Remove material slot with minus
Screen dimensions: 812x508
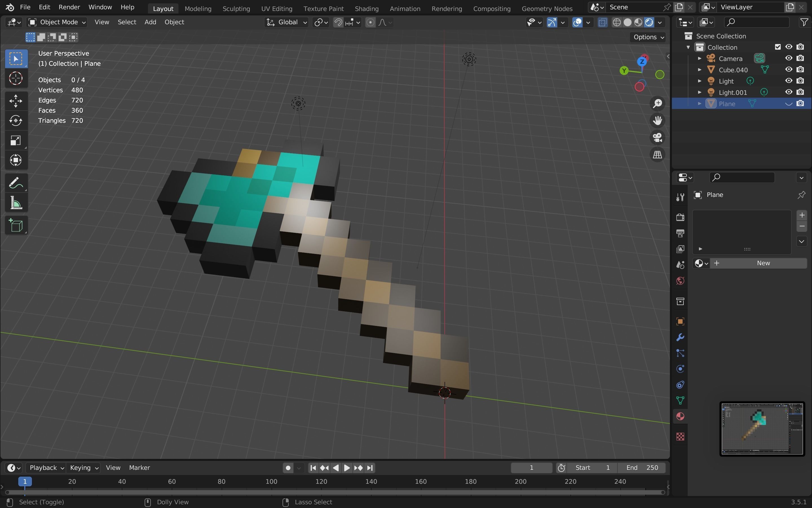coord(802,226)
